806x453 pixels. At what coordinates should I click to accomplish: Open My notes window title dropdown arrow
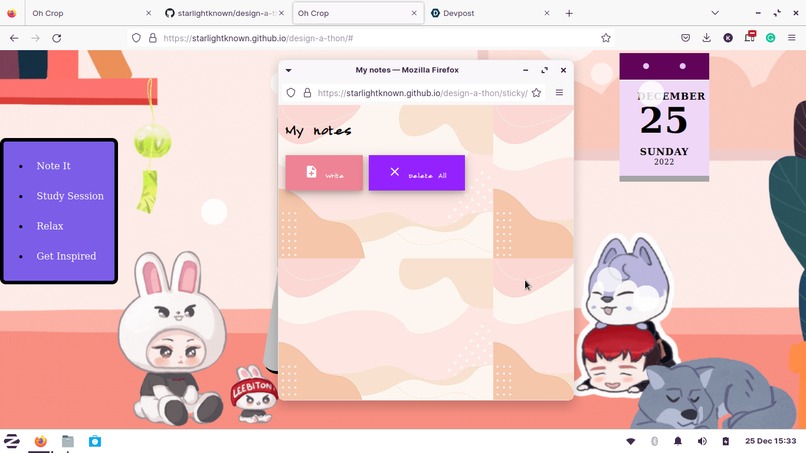(x=288, y=70)
